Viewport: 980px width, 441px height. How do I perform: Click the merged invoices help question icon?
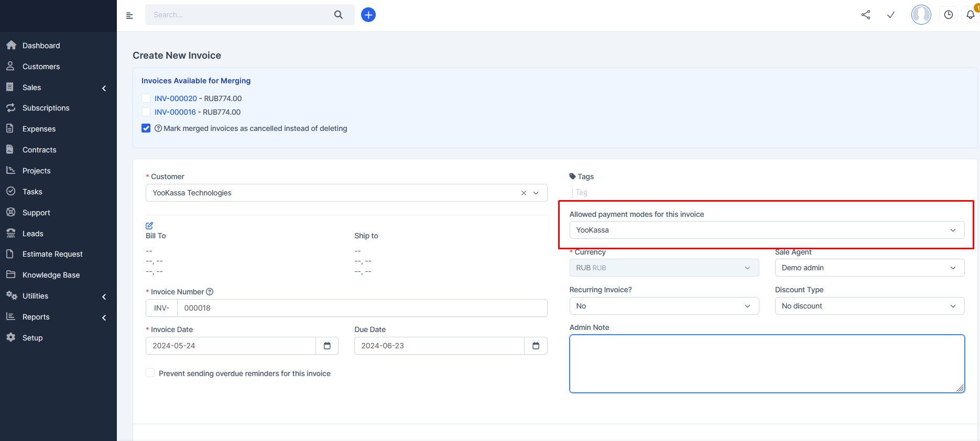click(158, 128)
